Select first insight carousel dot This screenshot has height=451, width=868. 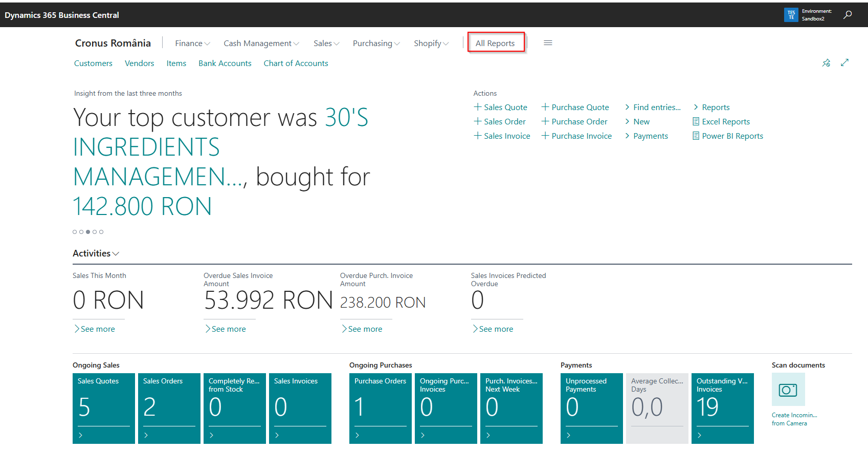tap(75, 232)
